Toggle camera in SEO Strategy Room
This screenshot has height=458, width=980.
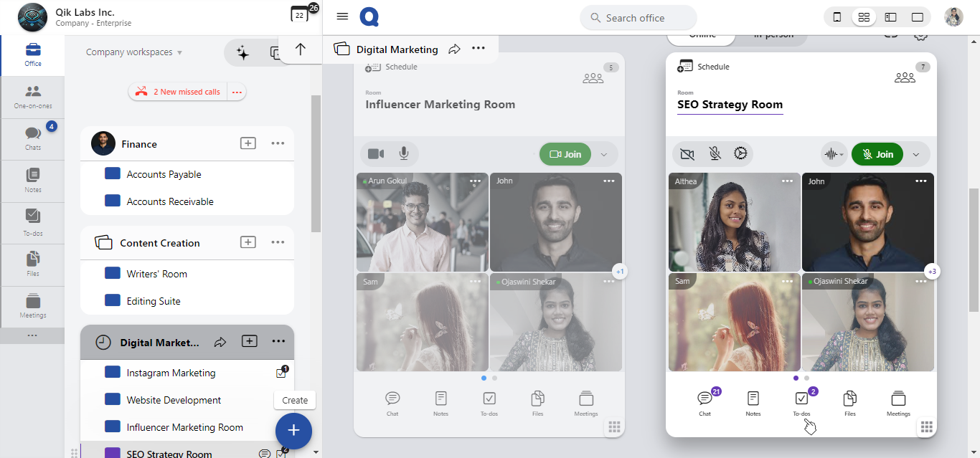coord(687,154)
